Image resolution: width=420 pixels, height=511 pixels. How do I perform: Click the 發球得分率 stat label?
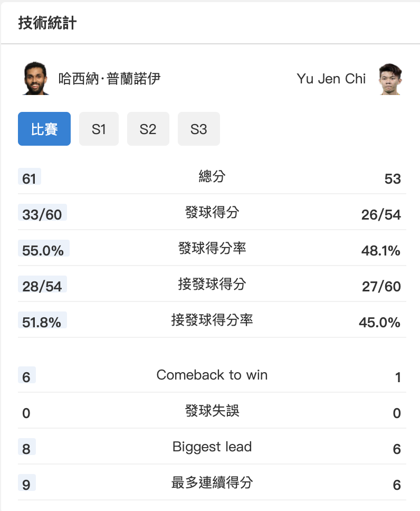tap(212, 248)
